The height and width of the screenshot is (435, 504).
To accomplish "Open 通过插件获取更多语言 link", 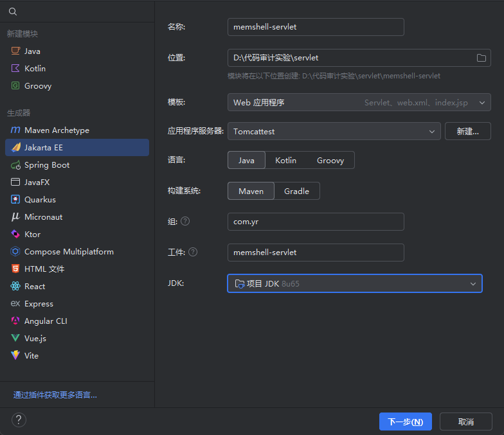I will 55,395.
